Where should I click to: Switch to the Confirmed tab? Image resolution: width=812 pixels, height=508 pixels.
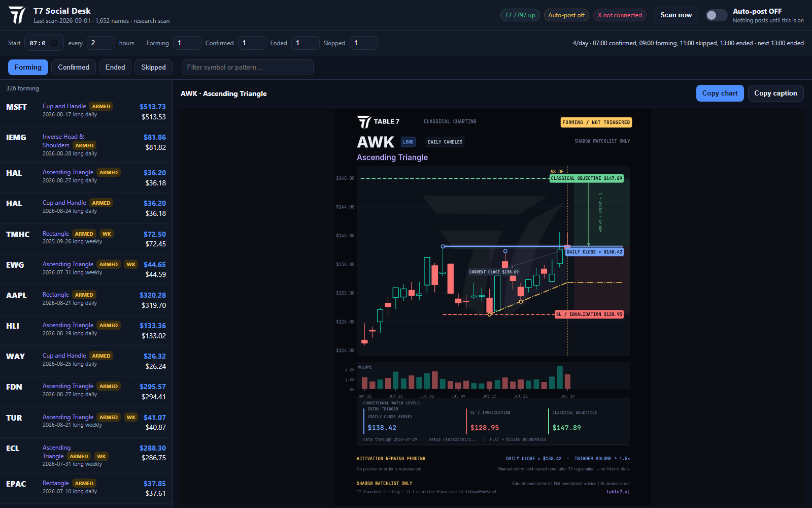coord(74,67)
